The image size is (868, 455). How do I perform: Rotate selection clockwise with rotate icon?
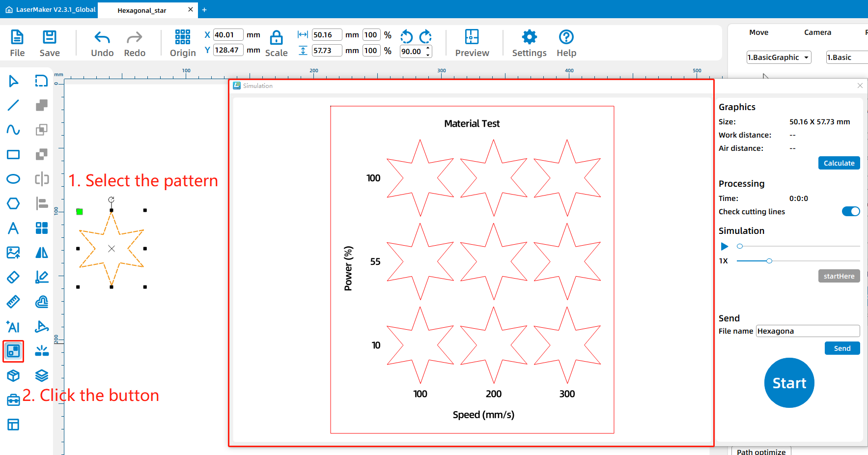(425, 36)
